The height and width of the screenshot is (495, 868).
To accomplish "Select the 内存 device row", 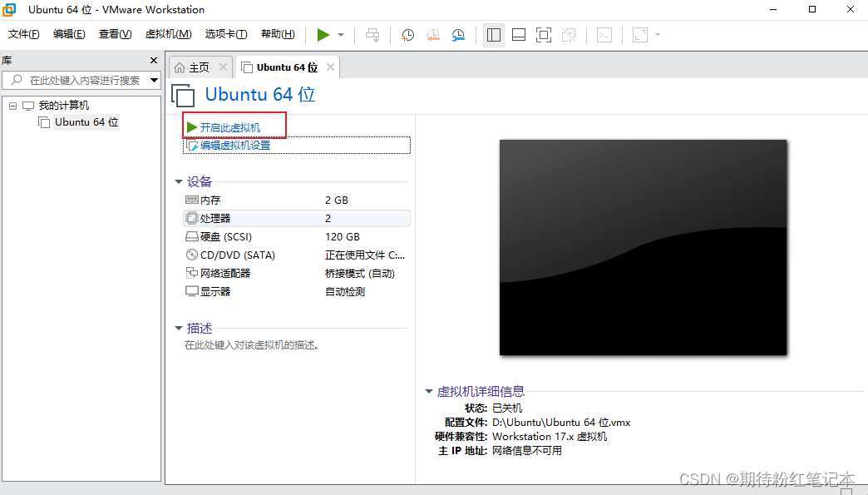I will [297, 200].
